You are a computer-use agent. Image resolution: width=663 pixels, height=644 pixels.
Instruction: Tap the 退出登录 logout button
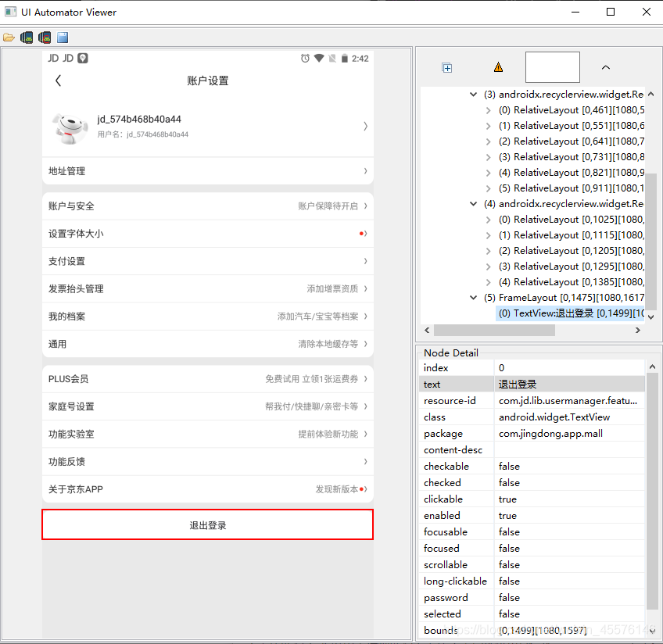click(208, 524)
